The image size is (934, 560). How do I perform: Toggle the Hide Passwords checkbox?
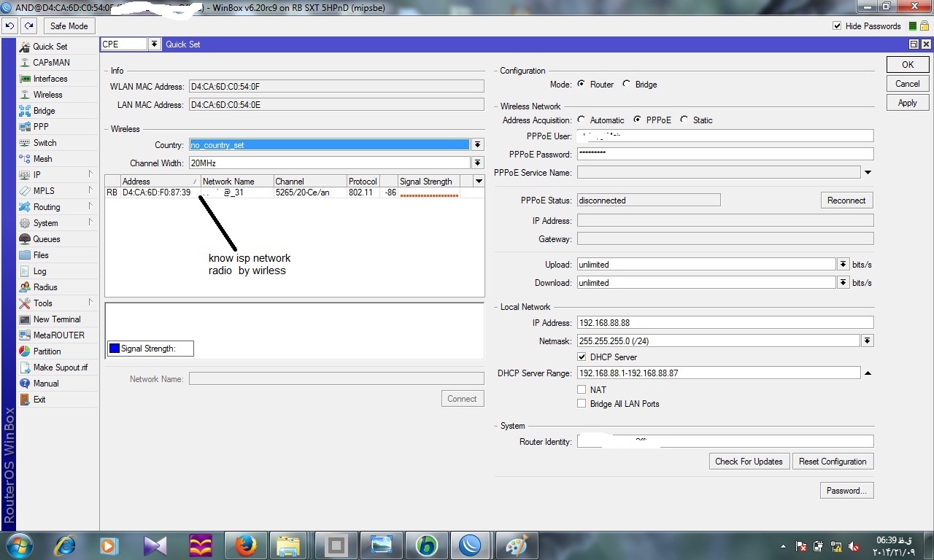click(837, 26)
